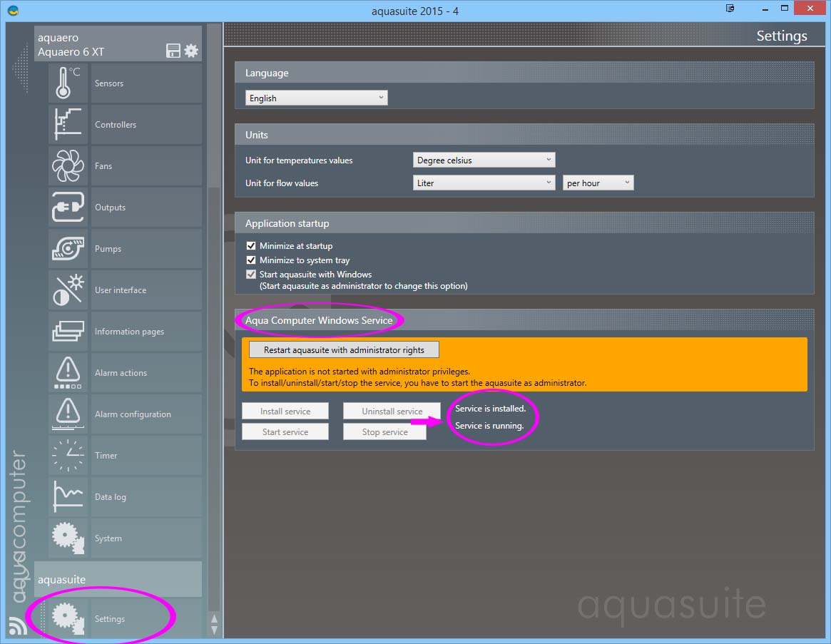Open the Language dropdown showing English
The image size is (831, 644).
[x=317, y=98]
